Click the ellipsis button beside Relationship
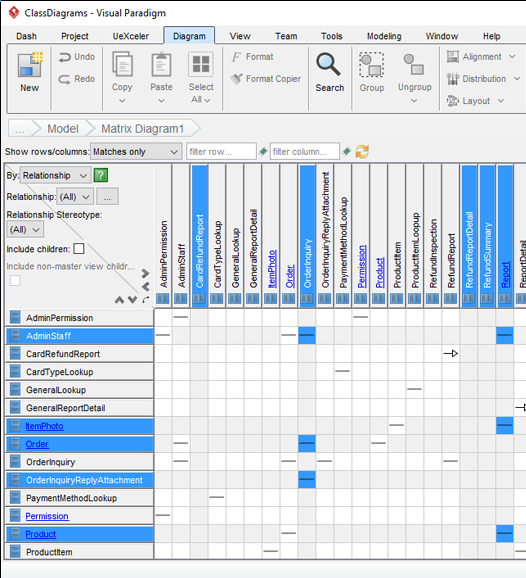This screenshot has height=578, width=526. pyautogui.click(x=107, y=196)
